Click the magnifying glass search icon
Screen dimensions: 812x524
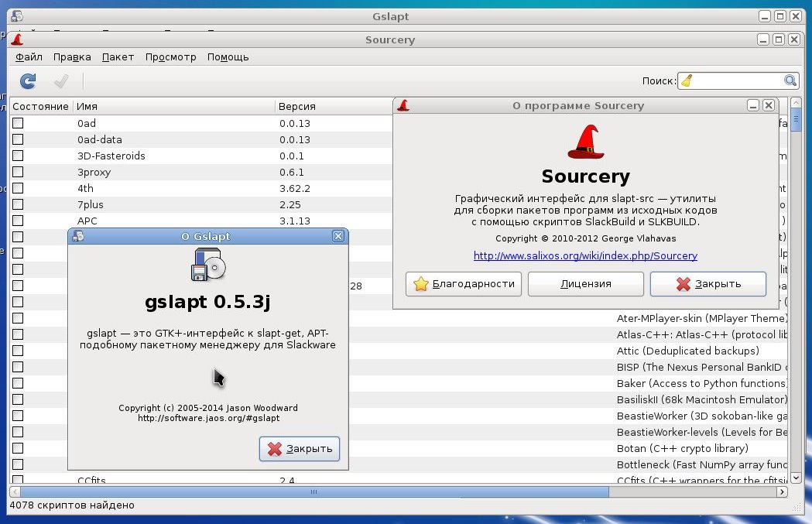790,80
